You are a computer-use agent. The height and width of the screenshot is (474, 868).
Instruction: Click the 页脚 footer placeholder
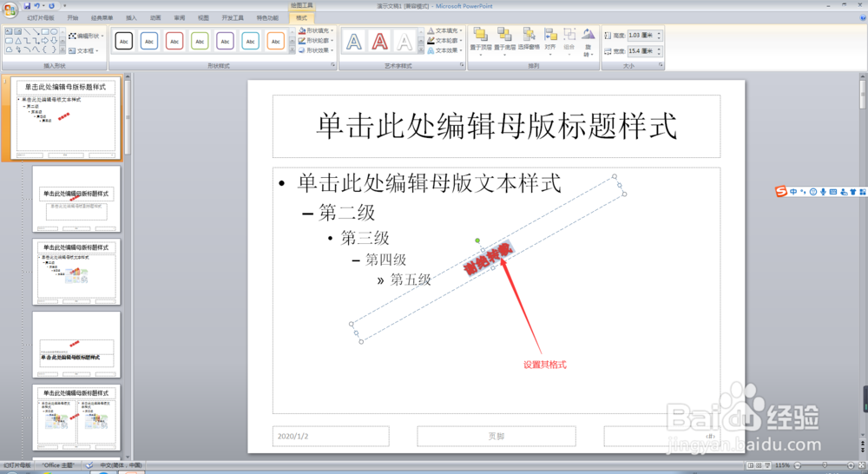coord(496,437)
